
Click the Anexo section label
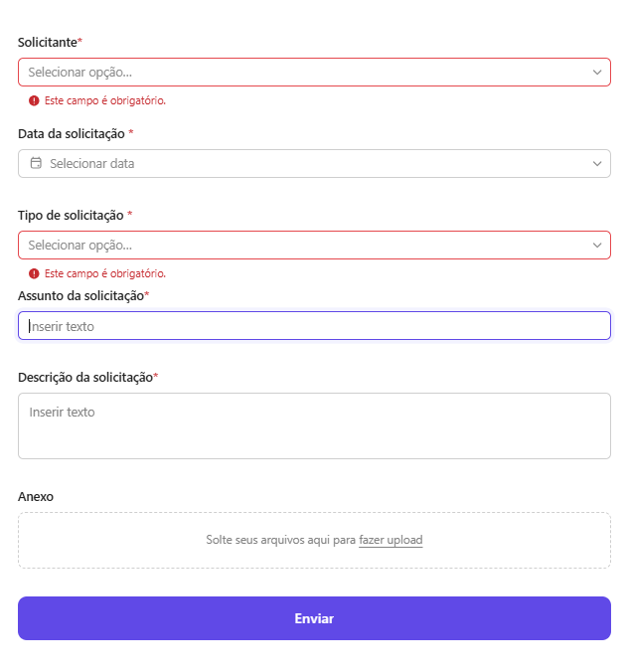coord(36,497)
